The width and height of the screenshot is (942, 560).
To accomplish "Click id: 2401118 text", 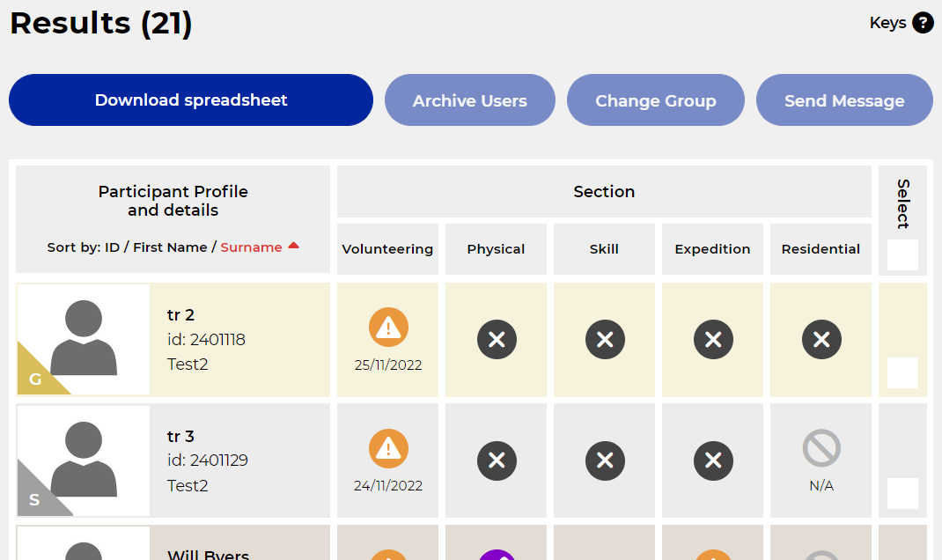I will tap(206, 340).
